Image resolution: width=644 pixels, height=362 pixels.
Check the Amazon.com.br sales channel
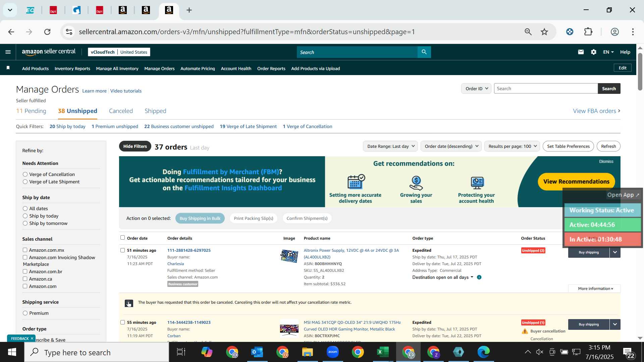click(x=25, y=271)
